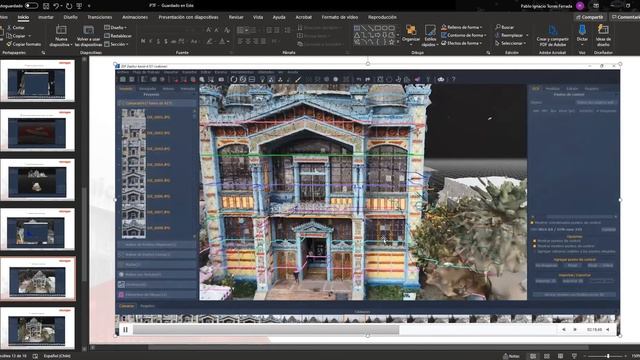Toggle the AutoSave switch in title bar
Viewport: 640px width, 360px height.
tap(31, 6)
